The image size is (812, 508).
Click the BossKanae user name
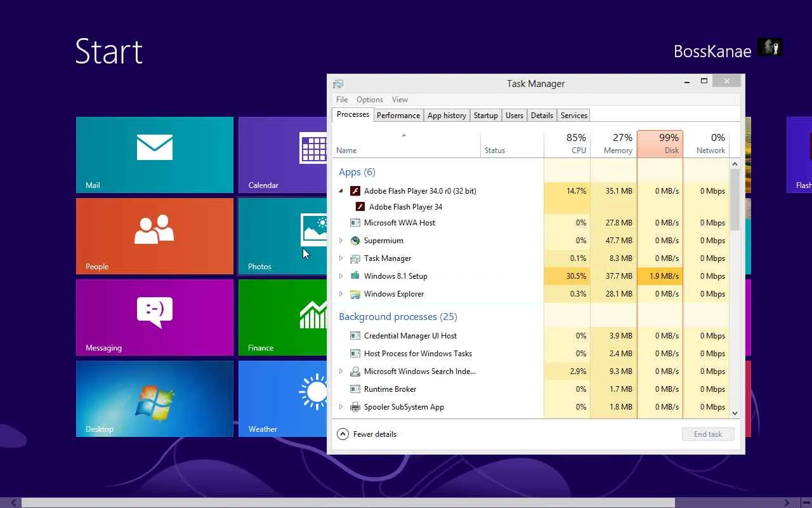coord(712,51)
